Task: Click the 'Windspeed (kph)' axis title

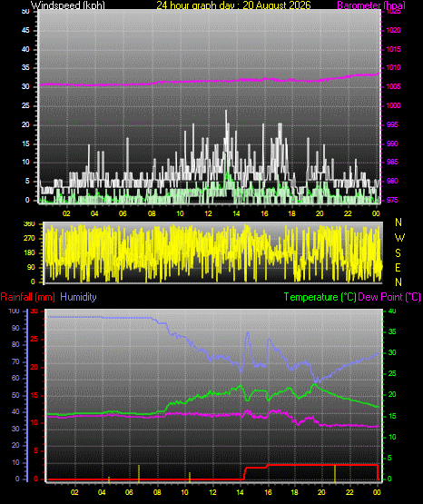Action: coord(68,5)
